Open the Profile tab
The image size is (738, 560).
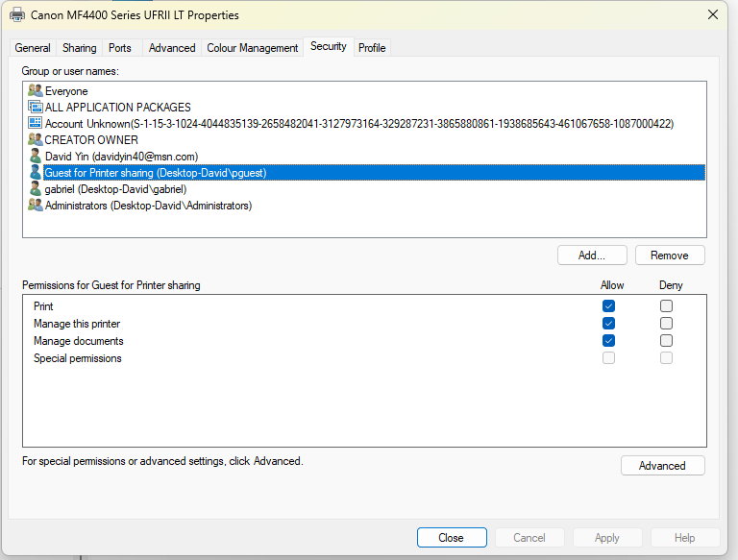click(x=372, y=48)
